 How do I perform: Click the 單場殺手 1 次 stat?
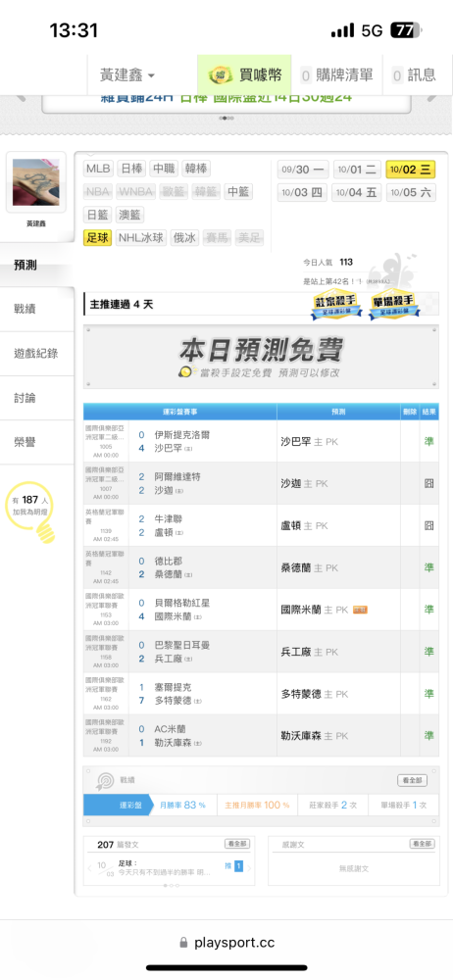404,805
